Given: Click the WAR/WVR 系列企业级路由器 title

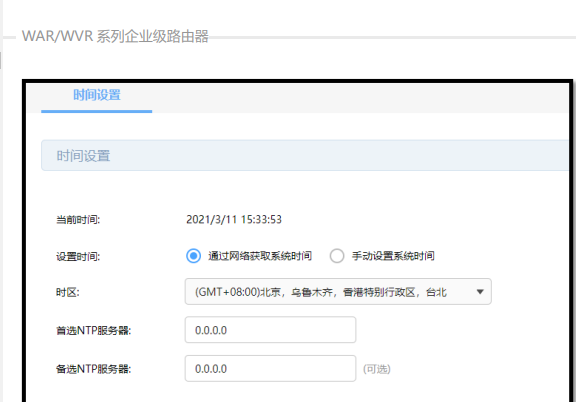Looking at the screenshot, I should click(115, 36).
